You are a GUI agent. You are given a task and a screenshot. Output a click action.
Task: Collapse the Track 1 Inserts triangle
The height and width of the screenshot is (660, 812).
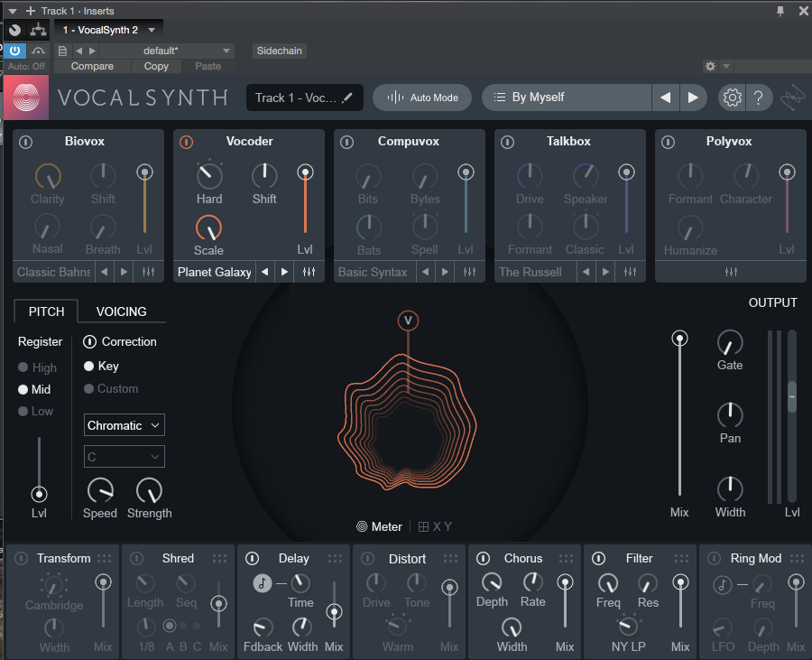[13, 11]
